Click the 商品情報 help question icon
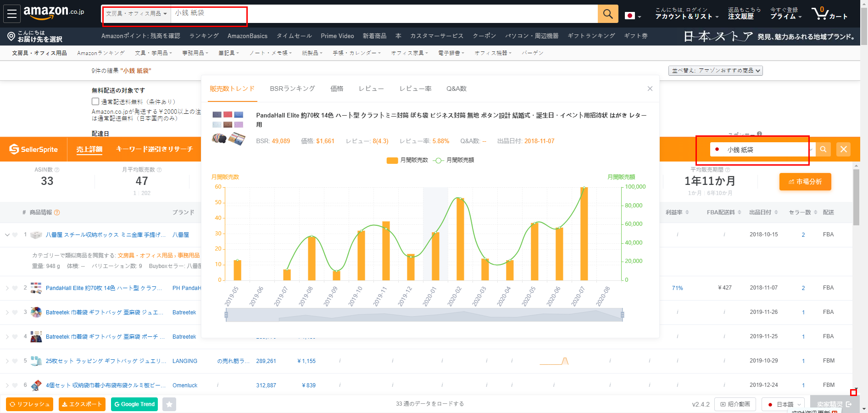The image size is (868, 413). pos(57,212)
